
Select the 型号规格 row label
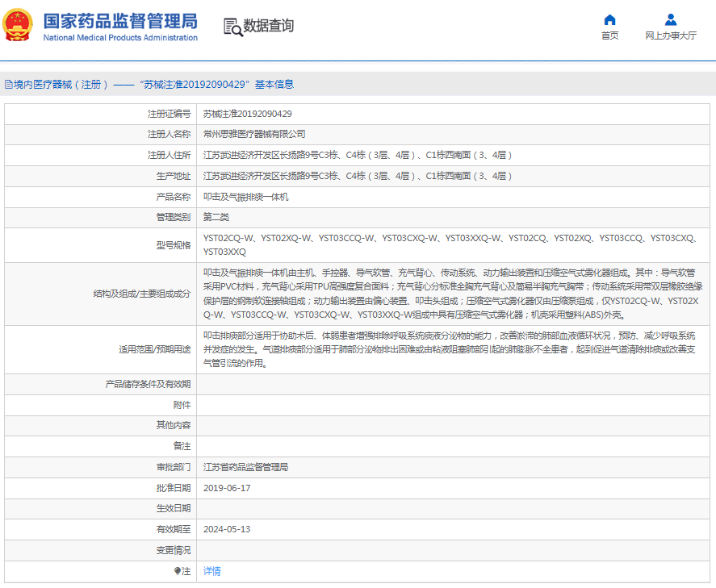[174, 245]
